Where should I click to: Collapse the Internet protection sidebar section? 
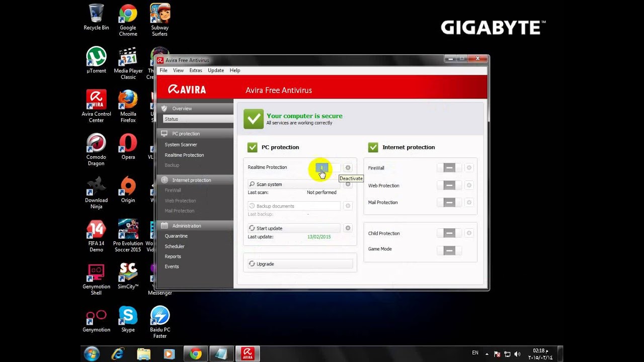click(x=195, y=180)
